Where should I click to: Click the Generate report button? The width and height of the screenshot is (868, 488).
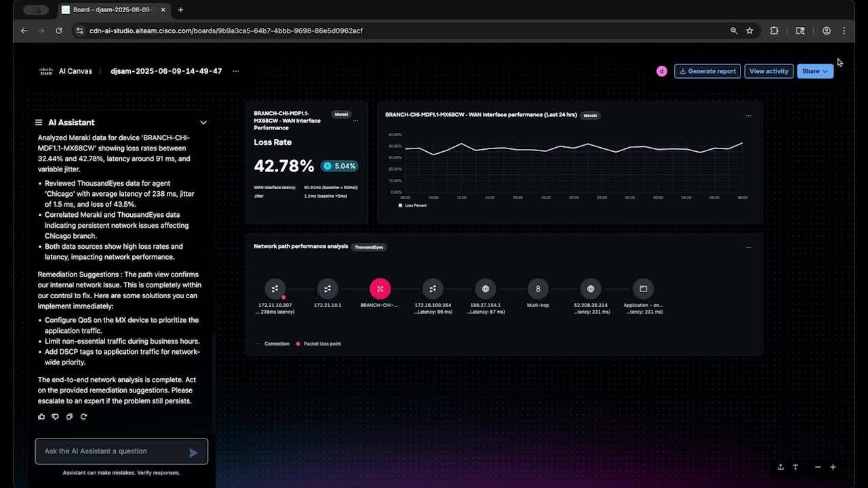click(707, 71)
